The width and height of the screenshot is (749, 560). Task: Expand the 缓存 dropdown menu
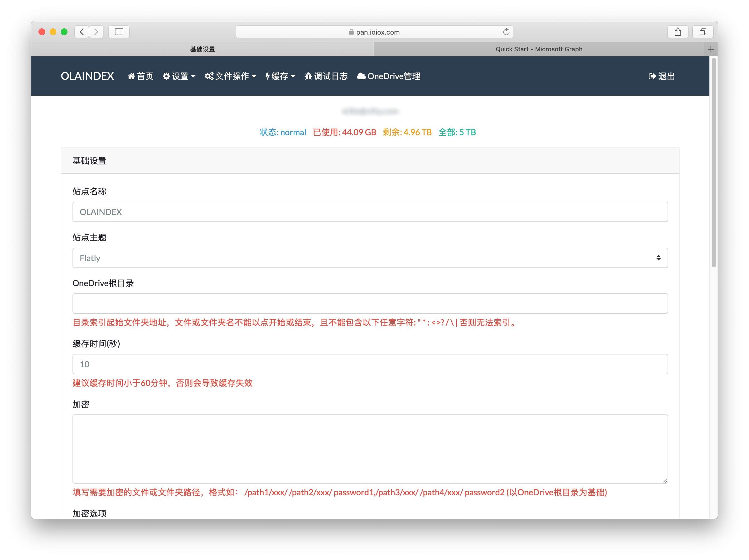pos(280,76)
